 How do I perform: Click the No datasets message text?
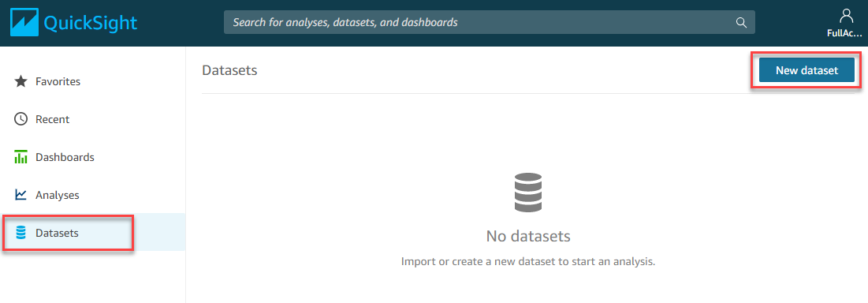coord(528,237)
